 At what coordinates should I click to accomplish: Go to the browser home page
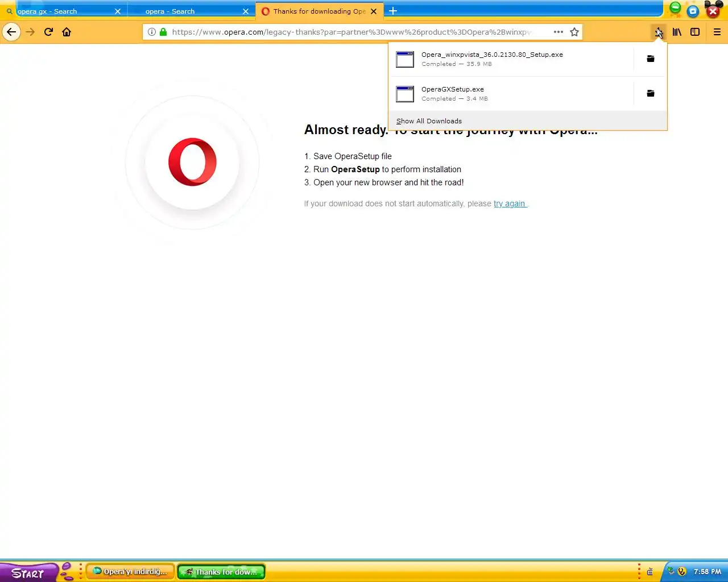67,32
